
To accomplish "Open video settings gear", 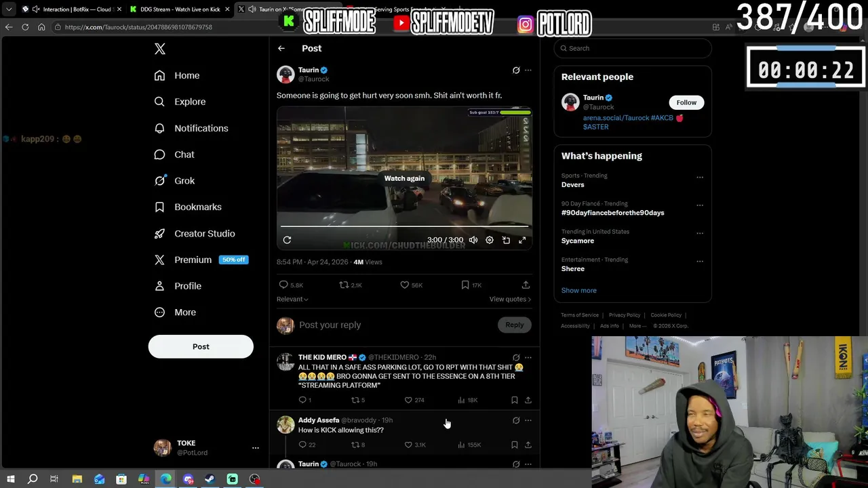I will tap(490, 240).
